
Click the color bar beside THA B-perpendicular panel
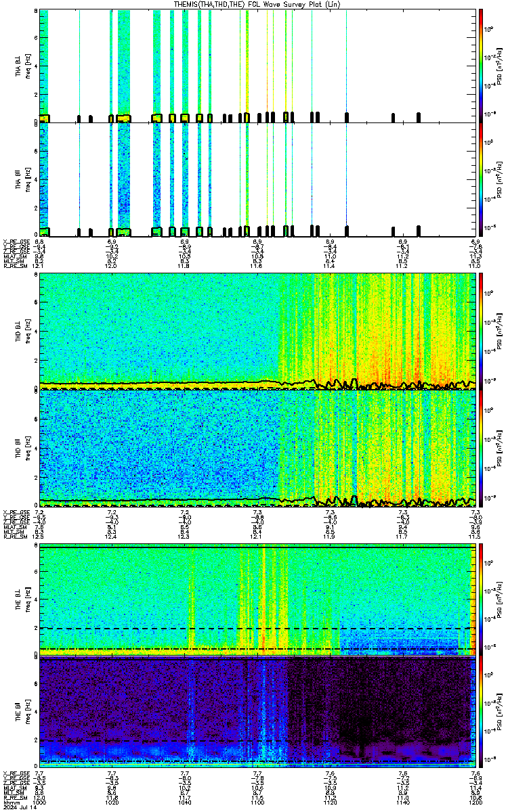481,66
